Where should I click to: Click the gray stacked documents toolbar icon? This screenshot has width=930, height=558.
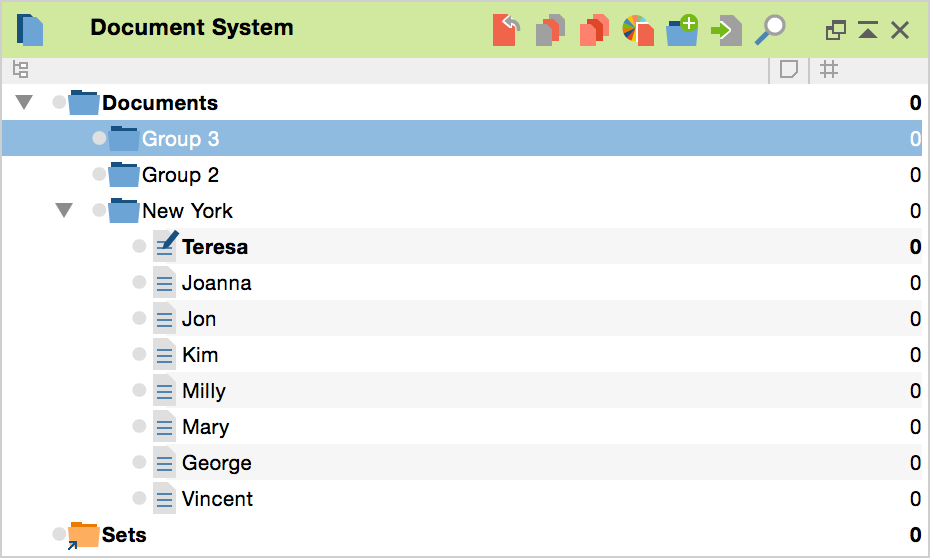[550, 30]
